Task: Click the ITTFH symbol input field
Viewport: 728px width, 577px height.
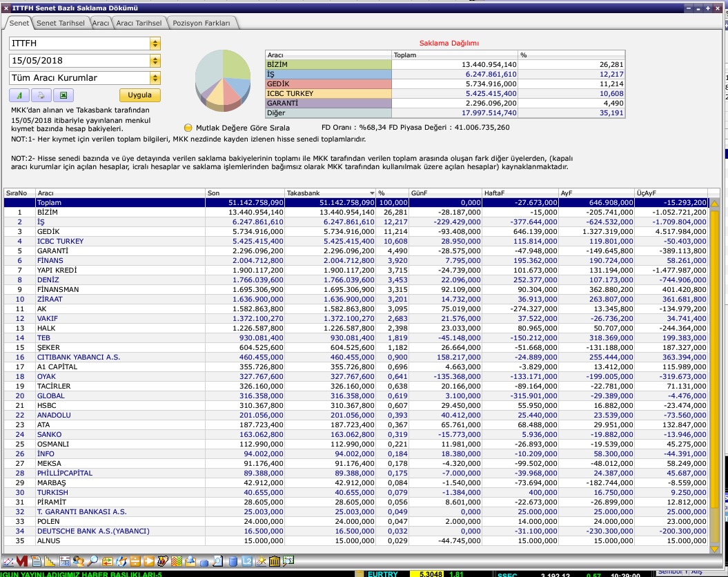Action: pos(79,43)
